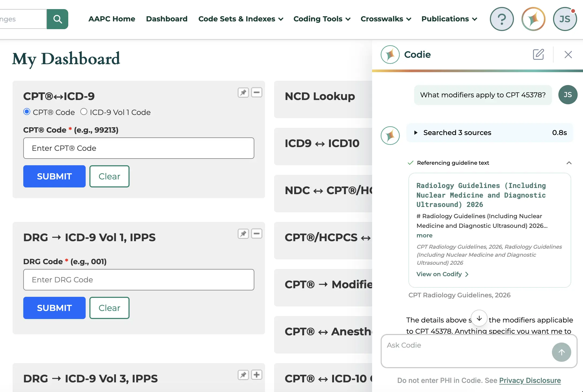Open Codie assistant from the top navigation bar

click(x=533, y=19)
